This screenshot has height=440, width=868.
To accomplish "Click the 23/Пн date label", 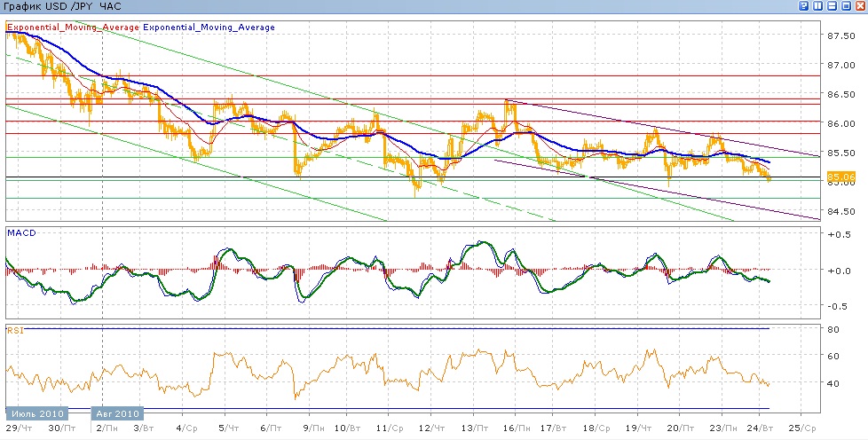I will [724, 428].
